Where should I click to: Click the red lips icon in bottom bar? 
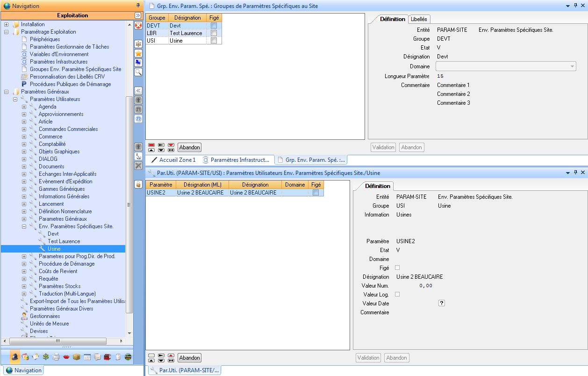[66, 357]
